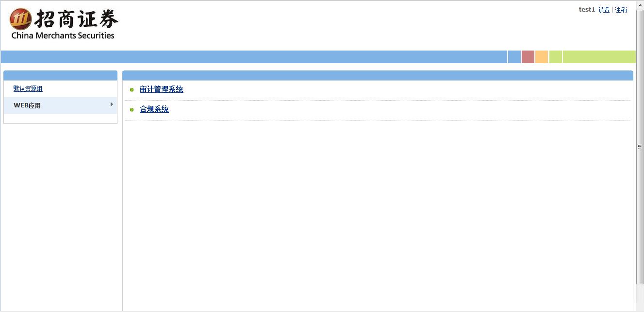
Task: Select the 默认资源组 resource group
Action: 28,89
